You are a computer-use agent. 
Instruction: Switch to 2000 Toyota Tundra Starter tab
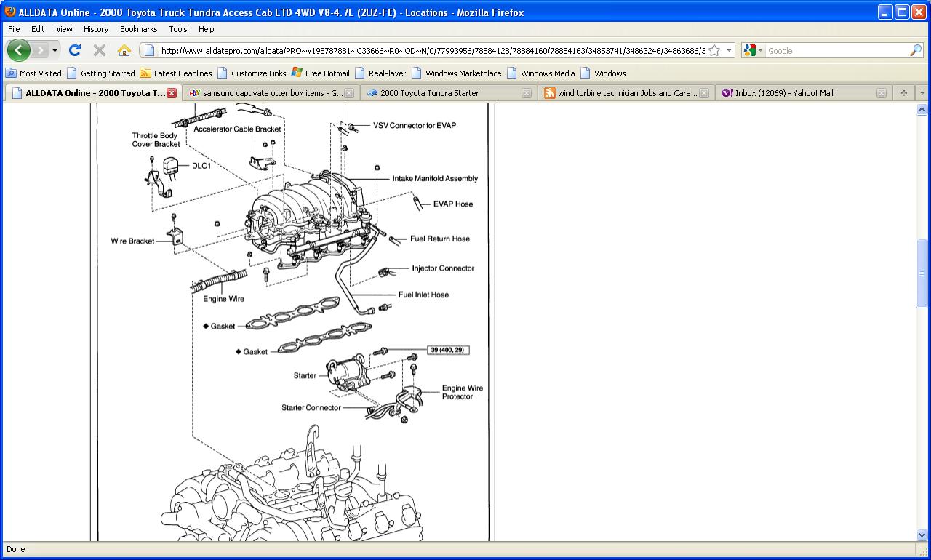click(x=429, y=93)
